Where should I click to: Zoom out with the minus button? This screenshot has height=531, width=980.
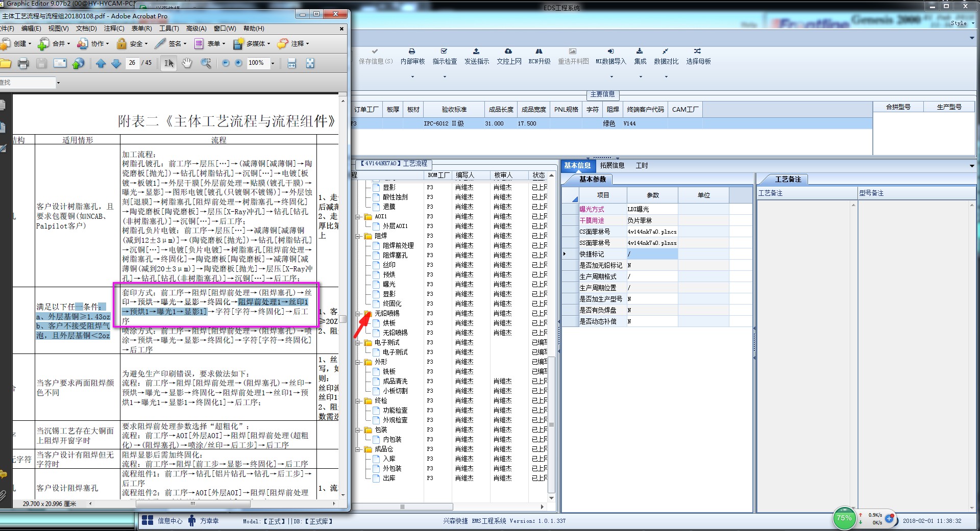(226, 63)
